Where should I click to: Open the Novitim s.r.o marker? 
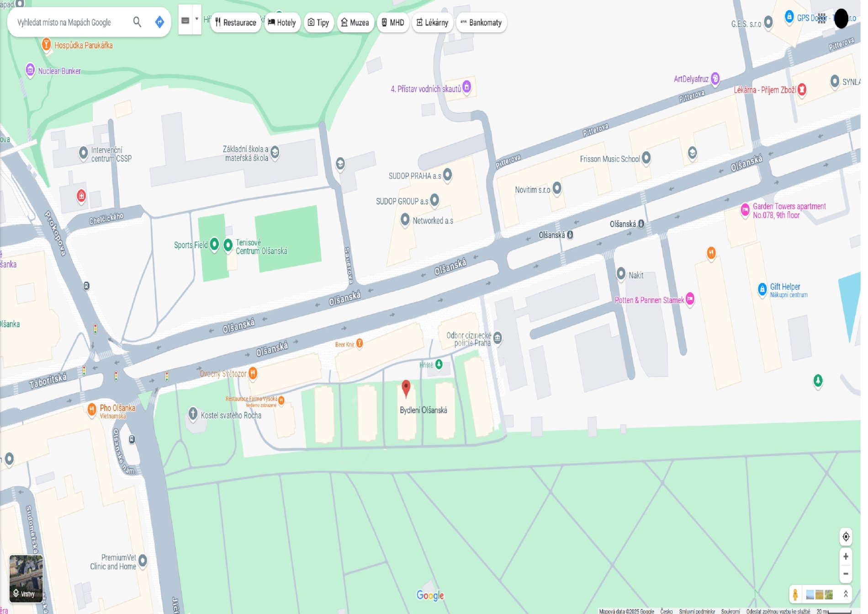pyautogui.click(x=556, y=188)
